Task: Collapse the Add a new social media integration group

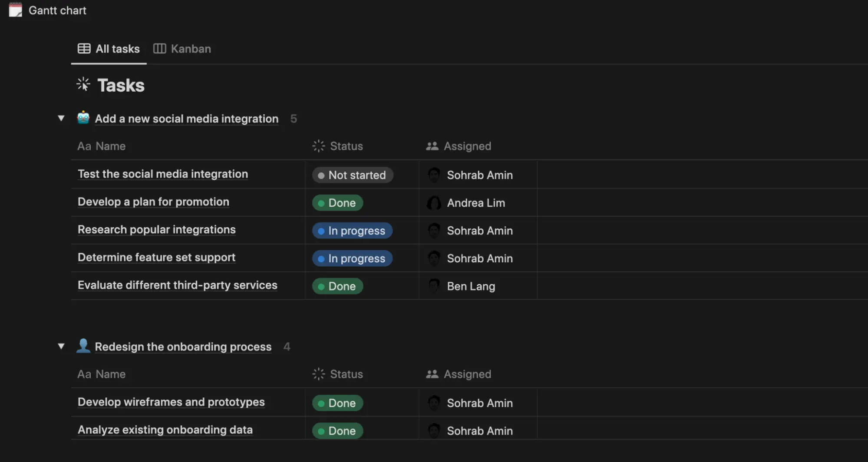Action: pos(61,118)
